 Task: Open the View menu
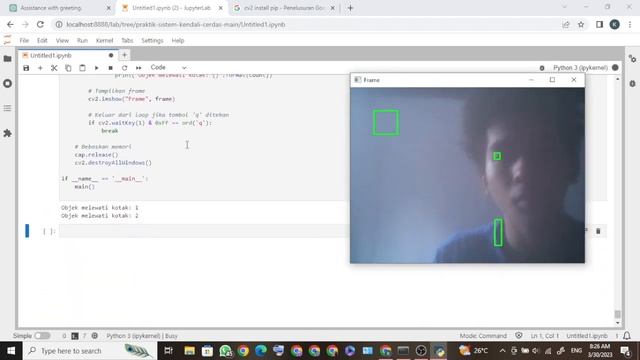click(x=62, y=40)
